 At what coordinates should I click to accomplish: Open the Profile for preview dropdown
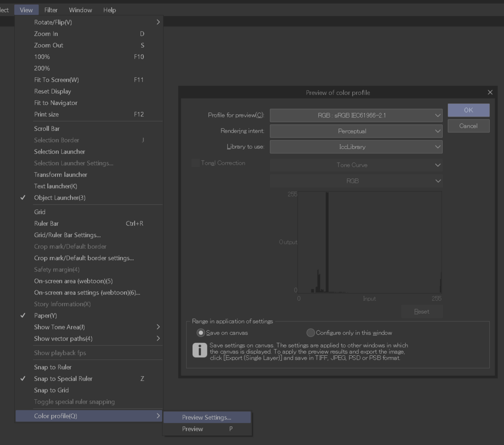click(356, 115)
